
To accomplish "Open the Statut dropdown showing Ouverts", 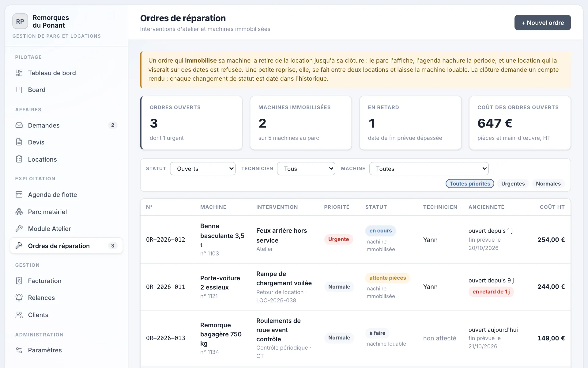I will coord(203,169).
